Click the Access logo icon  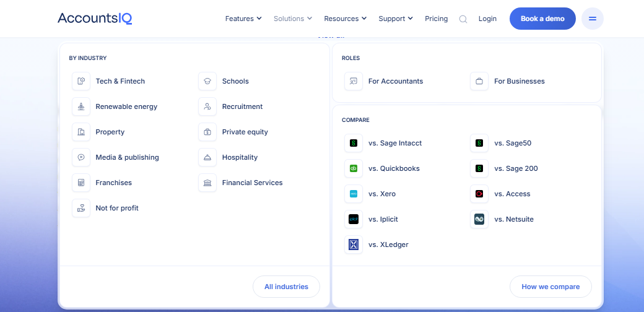(479, 194)
